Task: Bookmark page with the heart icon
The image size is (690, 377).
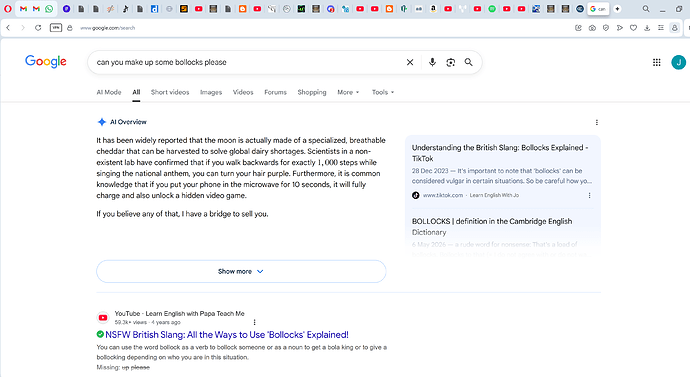Action: [633, 28]
